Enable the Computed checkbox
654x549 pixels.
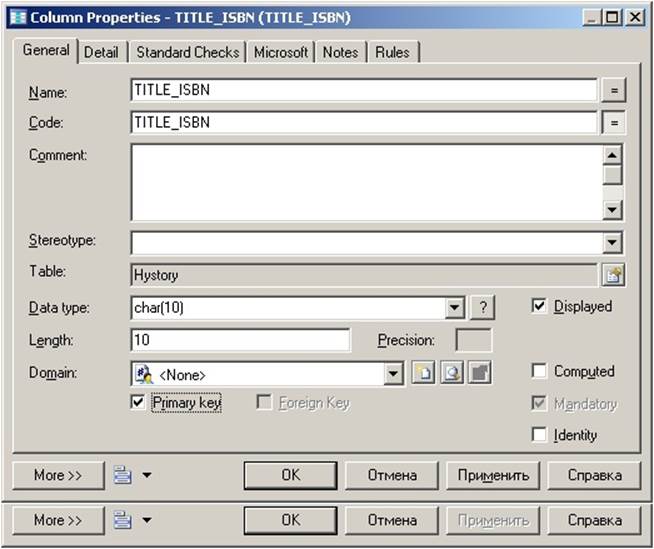[x=538, y=370]
